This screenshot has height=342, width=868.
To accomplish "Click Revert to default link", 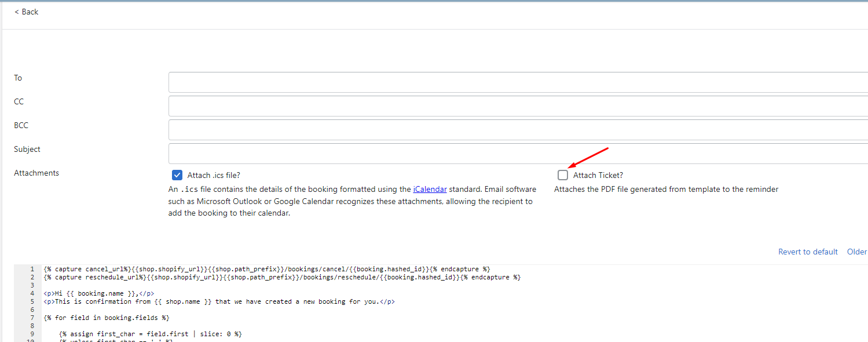I will (x=808, y=252).
